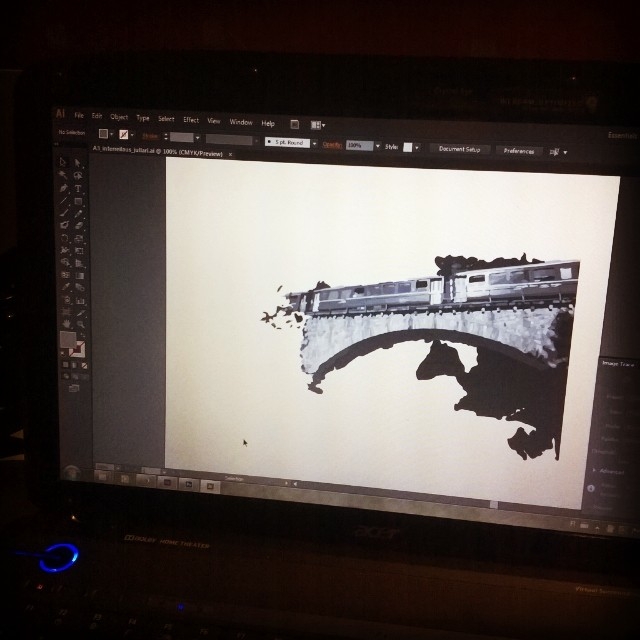
Task: Select the Slice tool
Action: tap(80, 313)
